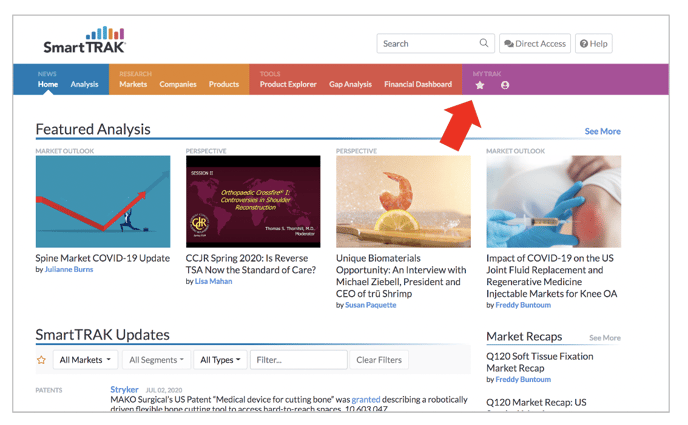This screenshot has height=425, width=688.
Task: Go to the Home tab
Action: click(47, 84)
